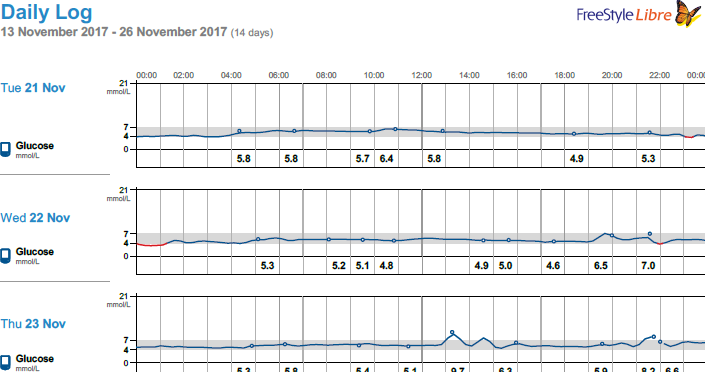Click the Daily Log heading

coord(46,12)
